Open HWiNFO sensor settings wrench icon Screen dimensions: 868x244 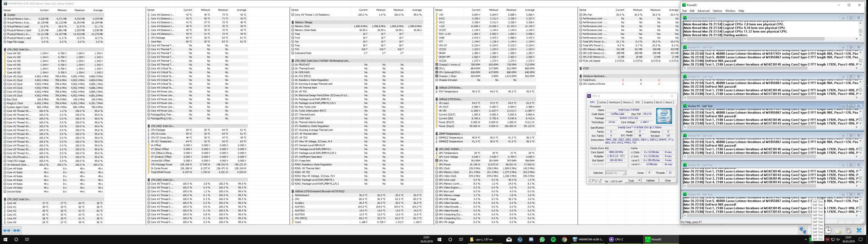849,230
